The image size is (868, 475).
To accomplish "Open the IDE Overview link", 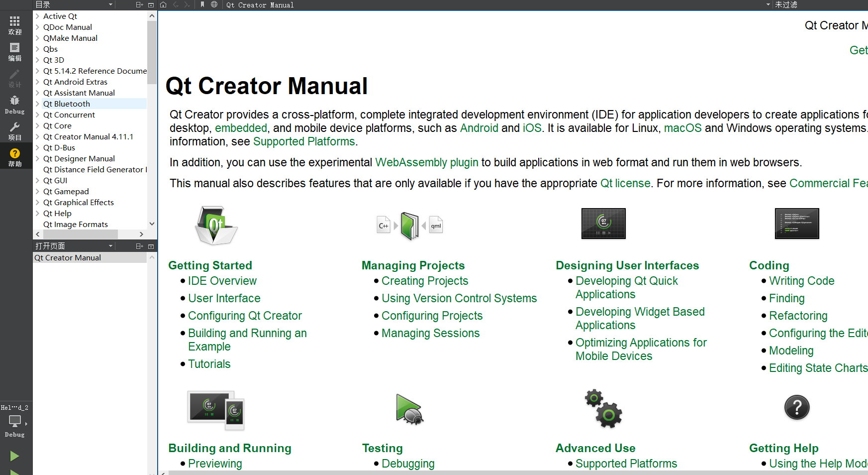I will click(222, 281).
